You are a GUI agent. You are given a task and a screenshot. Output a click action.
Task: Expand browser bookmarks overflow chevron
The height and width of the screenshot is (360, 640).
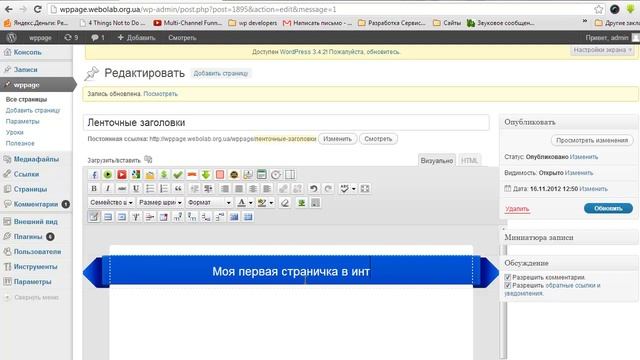click(x=584, y=22)
